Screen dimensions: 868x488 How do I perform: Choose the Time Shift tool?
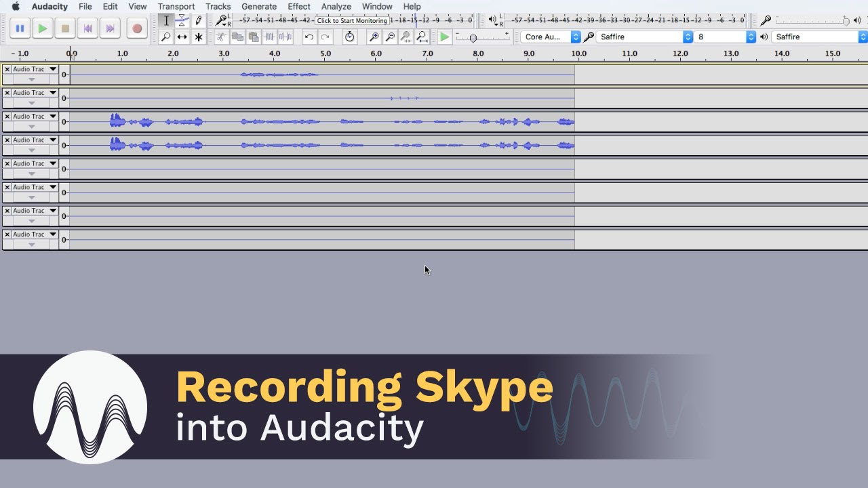pos(181,36)
